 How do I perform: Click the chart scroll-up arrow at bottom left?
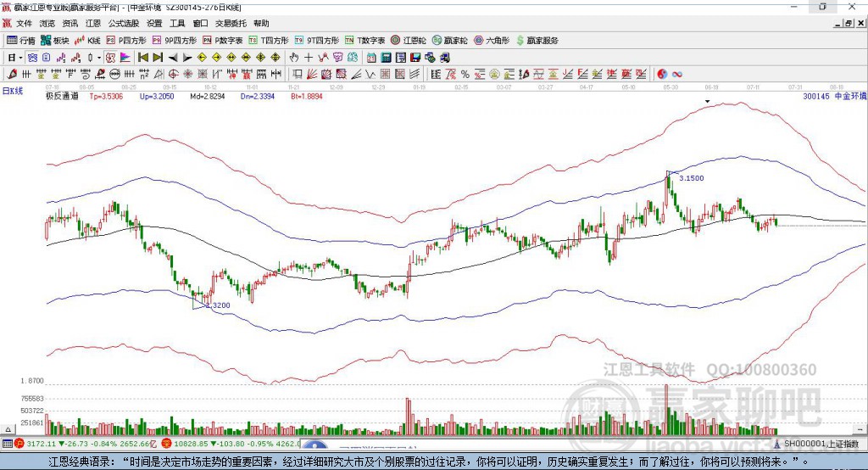pos(8,429)
